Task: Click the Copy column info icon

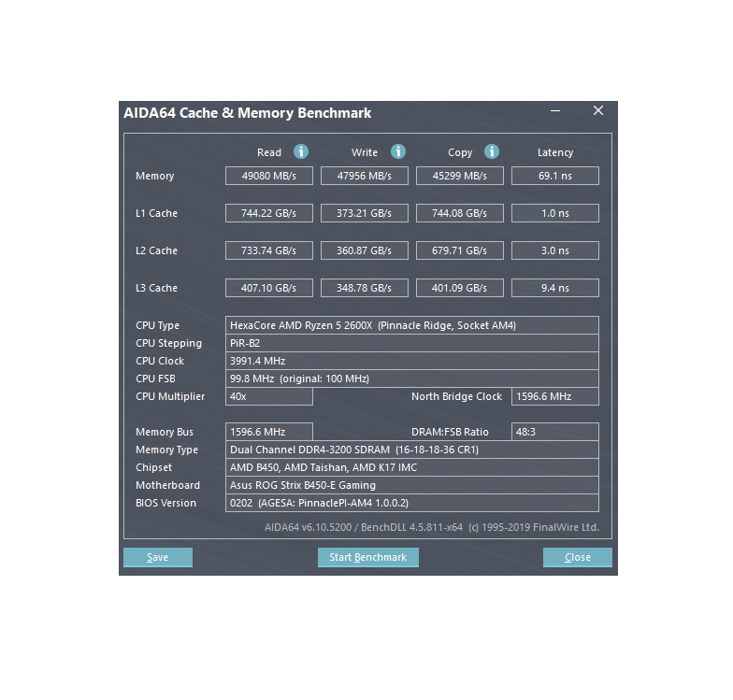Action: (x=492, y=151)
